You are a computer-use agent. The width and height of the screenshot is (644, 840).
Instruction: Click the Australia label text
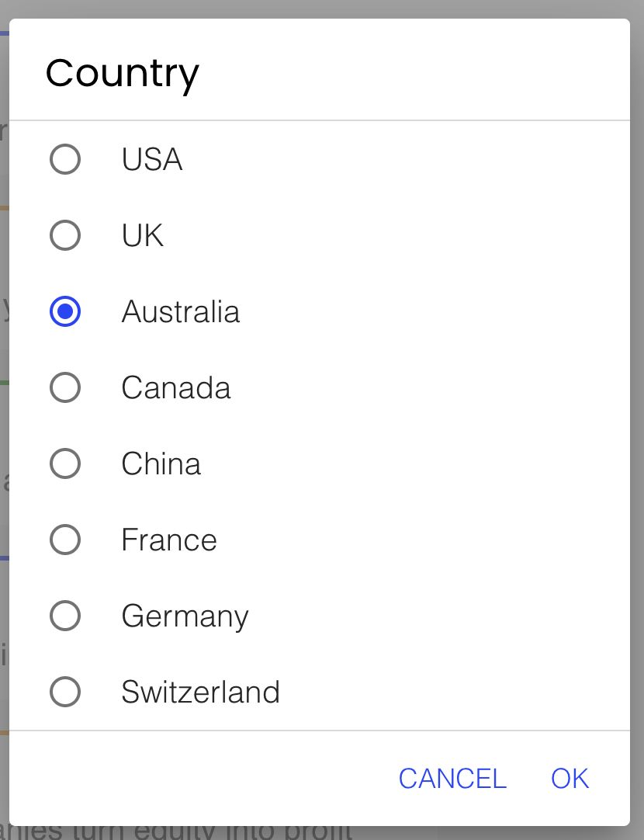click(x=181, y=311)
